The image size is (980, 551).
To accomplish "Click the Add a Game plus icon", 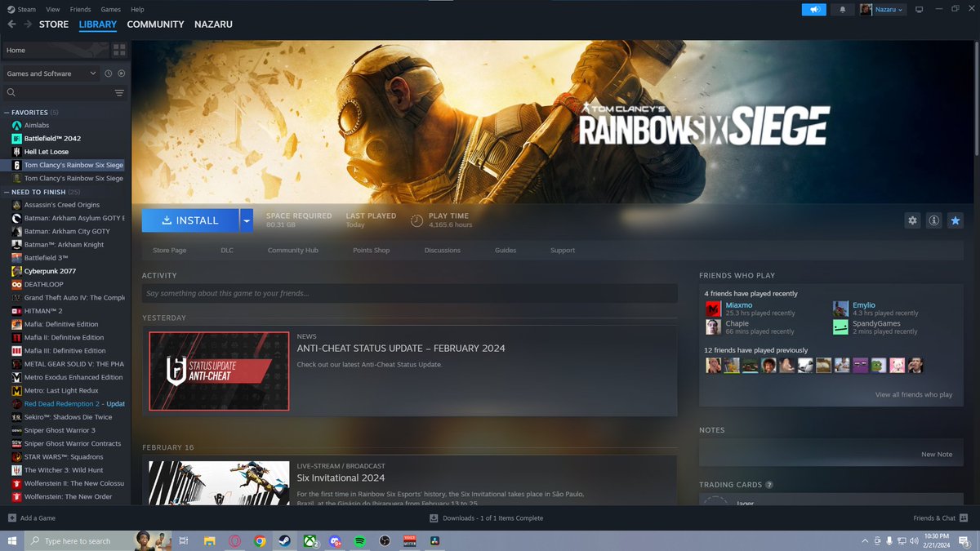I will tap(12, 518).
